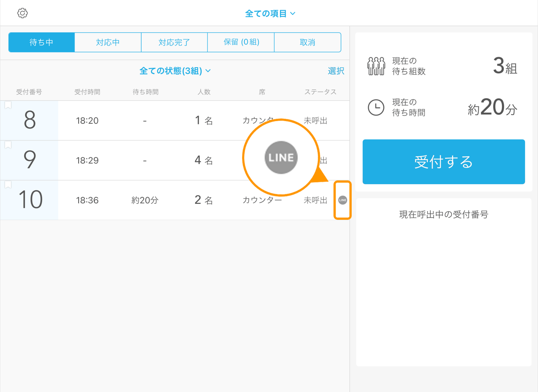The image size is (538, 392).
Task: Click the 約20分 current wait time value
Action: point(492,108)
